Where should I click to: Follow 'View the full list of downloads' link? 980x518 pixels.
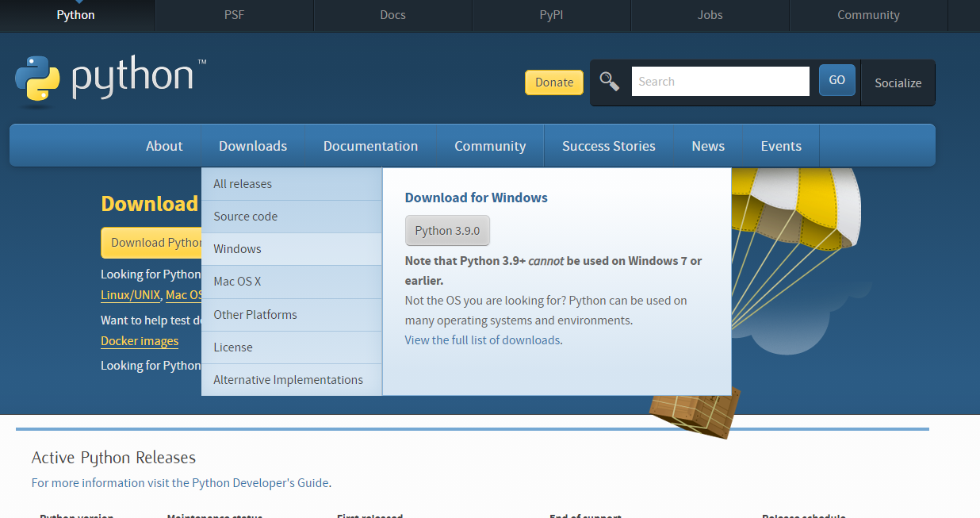(x=482, y=340)
